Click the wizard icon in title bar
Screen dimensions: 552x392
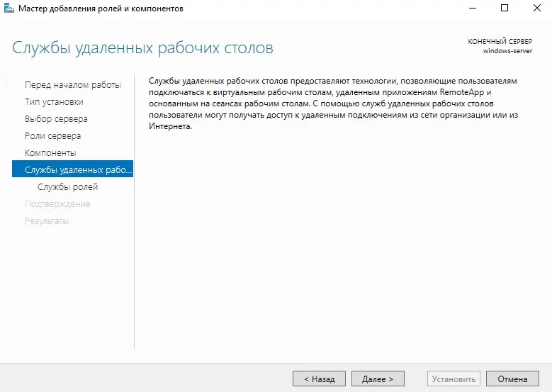[x=9, y=8]
